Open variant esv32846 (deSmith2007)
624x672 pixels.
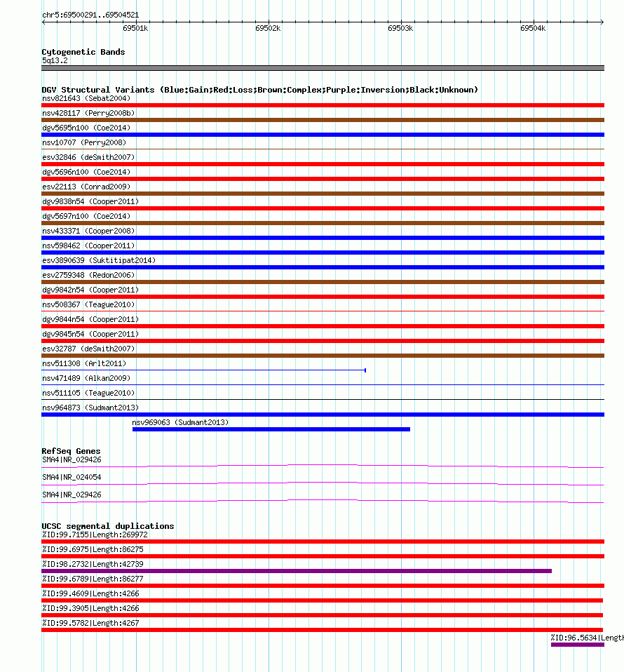pyautogui.click(x=323, y=164)
